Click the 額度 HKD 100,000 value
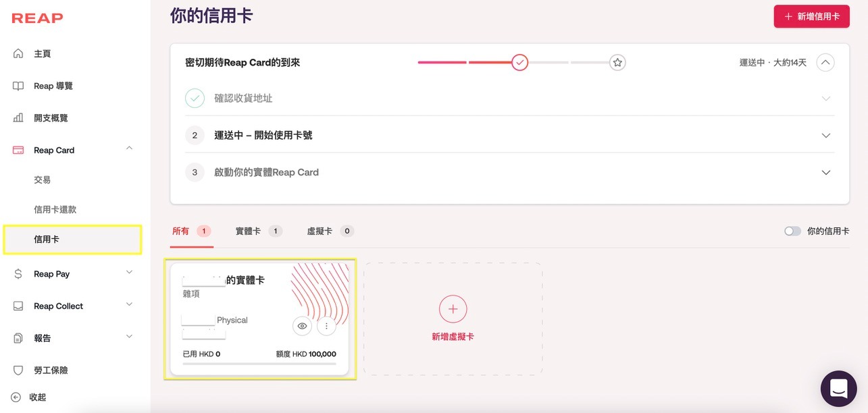868x413 pixels. [306, 354]
